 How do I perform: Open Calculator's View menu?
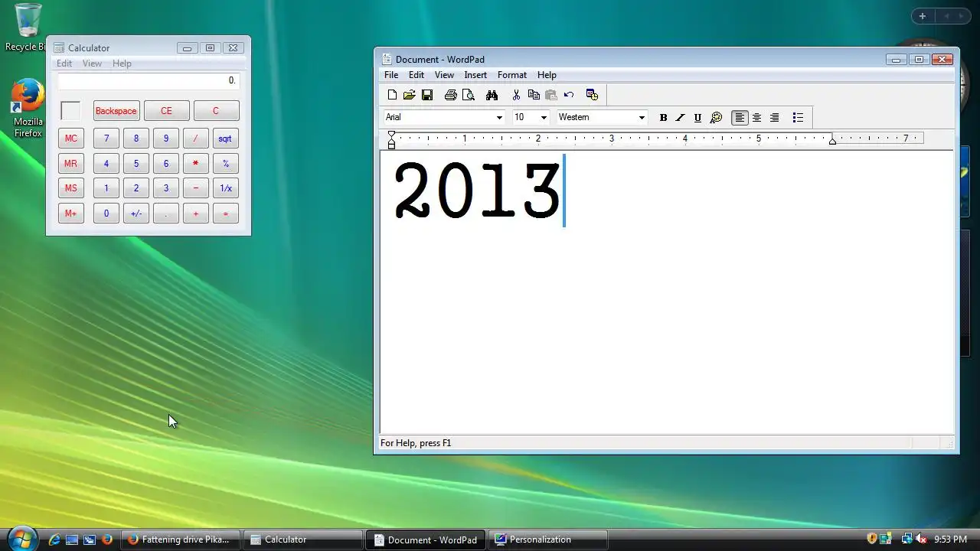(92, 64)
